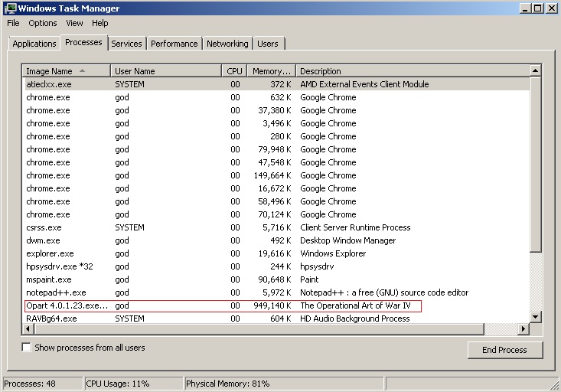Click the 90,648 K Paint memory value

pos(275,279)
